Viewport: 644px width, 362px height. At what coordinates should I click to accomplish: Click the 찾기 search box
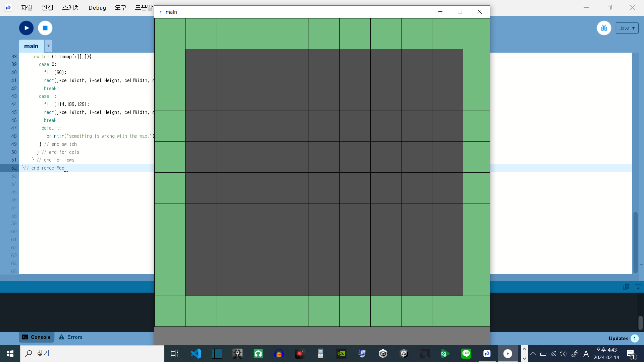(92, 354)
